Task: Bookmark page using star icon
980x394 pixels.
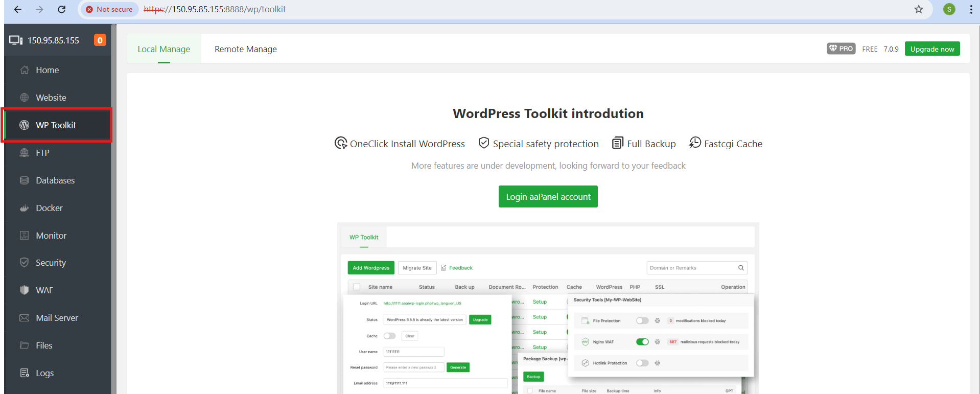Action: (x=919, y=9)
